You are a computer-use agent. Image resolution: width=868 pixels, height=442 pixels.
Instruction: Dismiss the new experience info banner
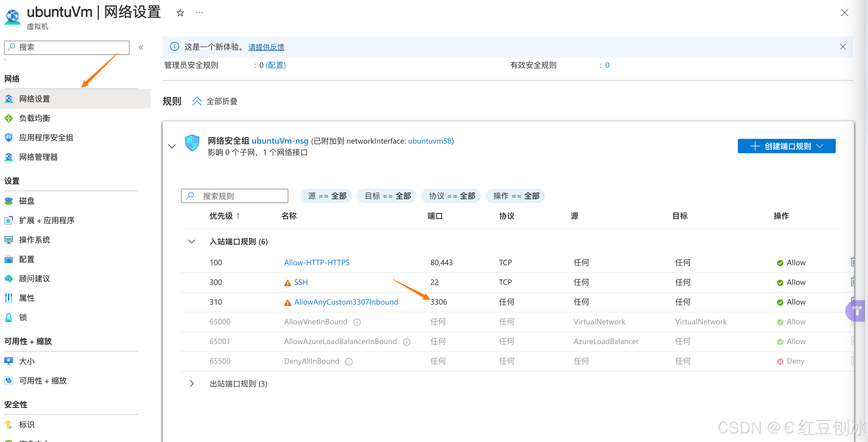842,47
